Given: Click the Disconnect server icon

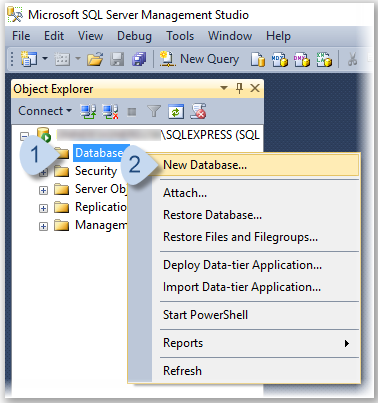Looking at the screenshot, I should click(x=110, y=111).
